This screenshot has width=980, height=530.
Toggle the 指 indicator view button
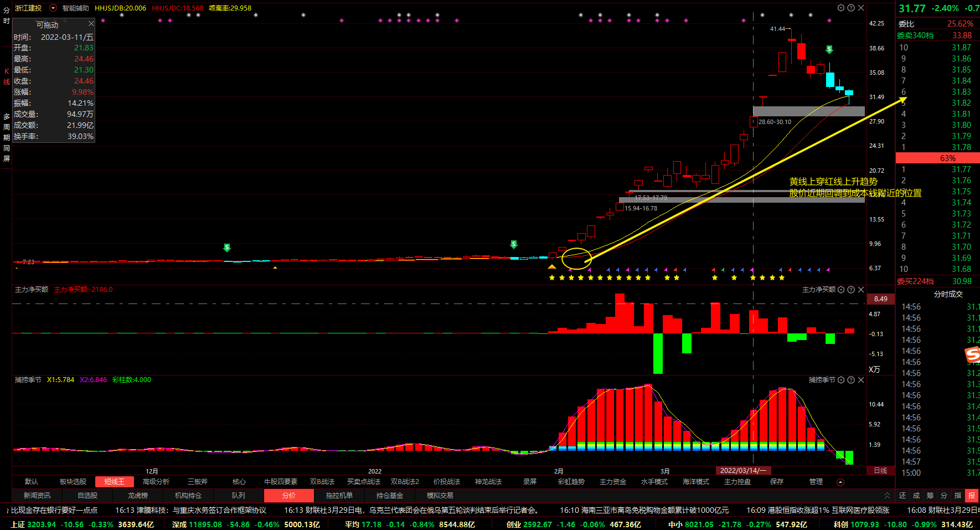pyautogui.click(x=958, y=496)
